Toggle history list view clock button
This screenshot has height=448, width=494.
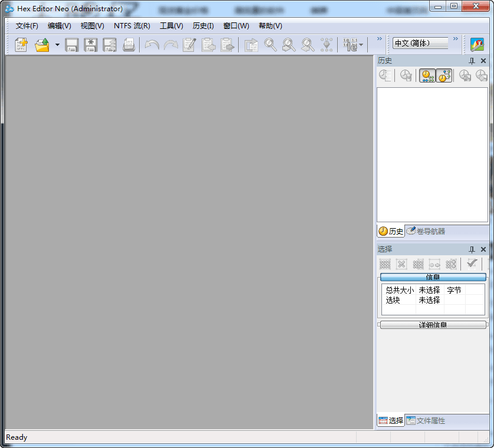coord(427,75)
